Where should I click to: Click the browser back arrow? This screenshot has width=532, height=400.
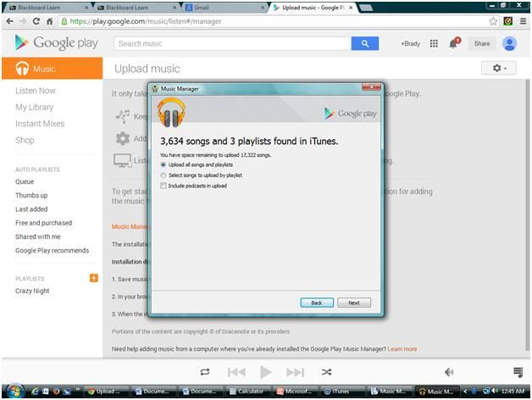point(10,21)
